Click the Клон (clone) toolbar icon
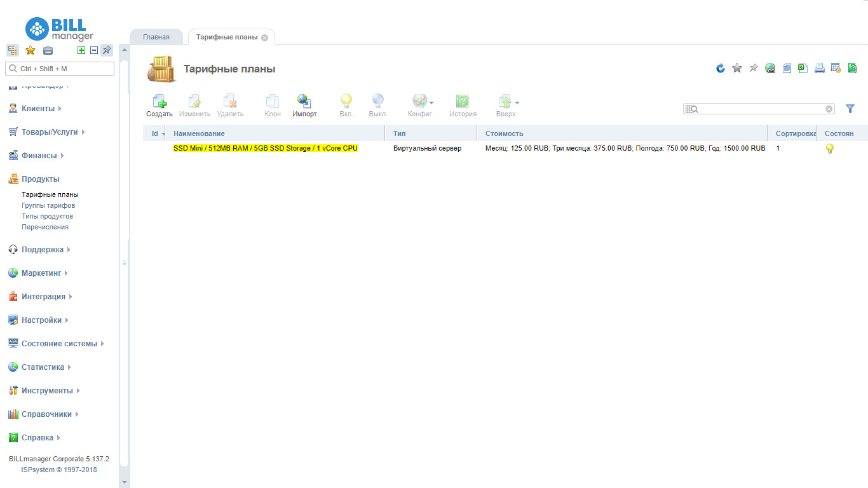 coord(273,101)
